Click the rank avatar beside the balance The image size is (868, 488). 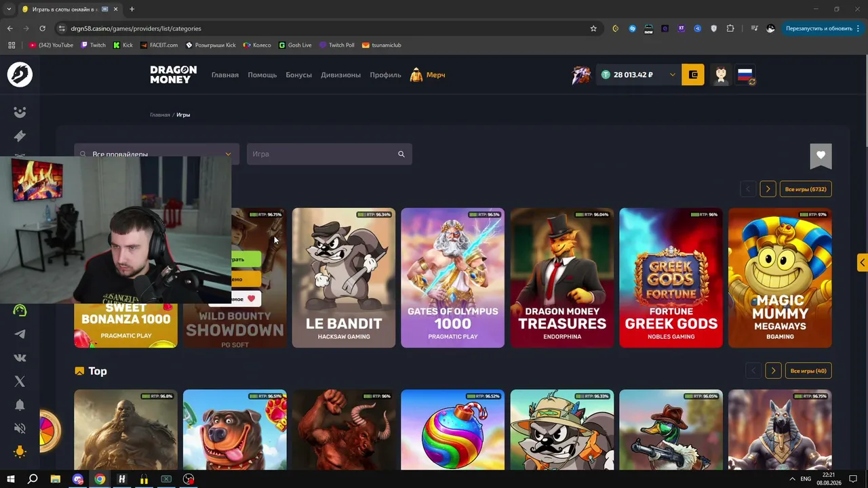point(580,75)
